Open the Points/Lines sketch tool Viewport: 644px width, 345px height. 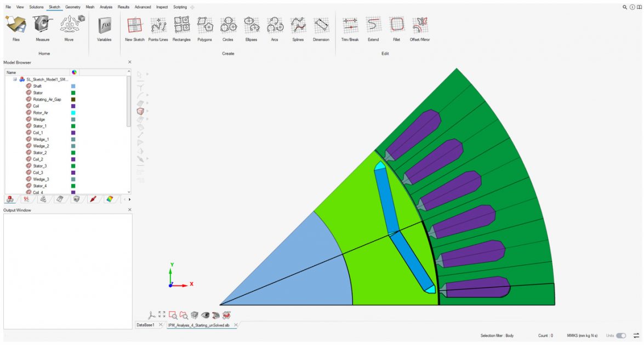coord(158,27)
